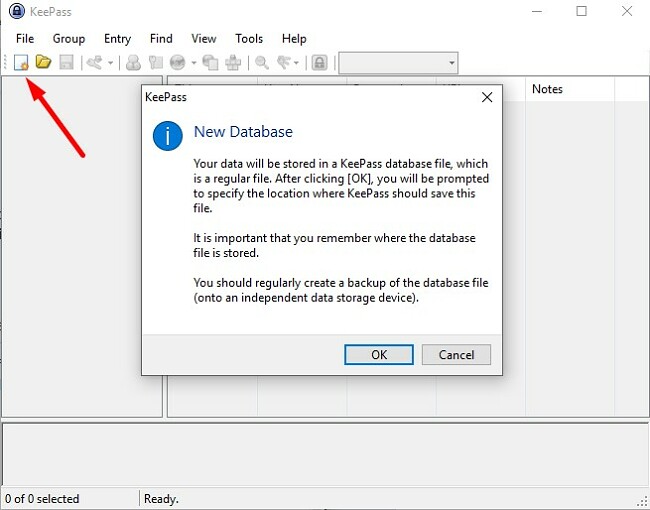
Task: Open the Help menu
Action: [x=294, y=39]
